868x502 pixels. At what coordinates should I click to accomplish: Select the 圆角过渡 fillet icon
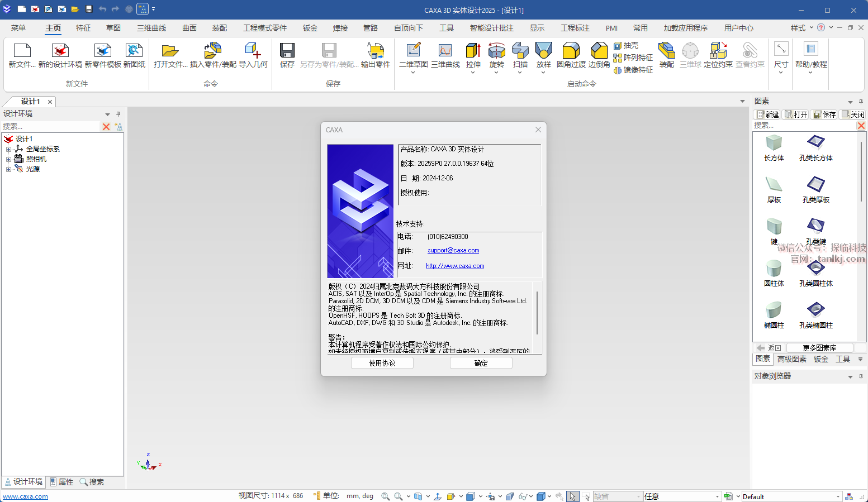point(571,51)
